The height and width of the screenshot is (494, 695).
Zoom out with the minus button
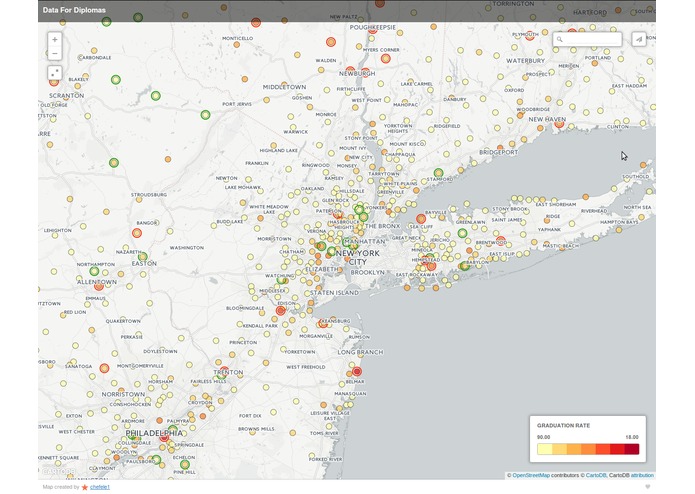coord(55,54)
